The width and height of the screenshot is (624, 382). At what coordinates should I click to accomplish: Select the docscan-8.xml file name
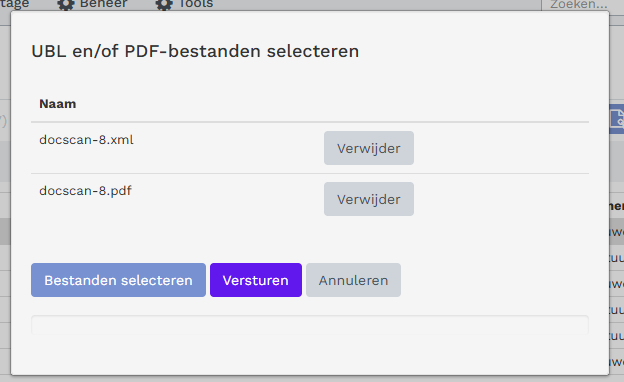click(x=86, y=140)
